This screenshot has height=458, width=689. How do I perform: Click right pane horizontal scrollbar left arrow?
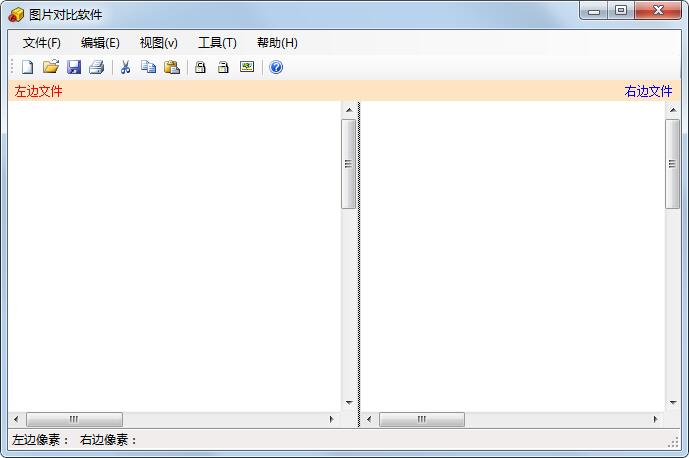coord(370,419)
